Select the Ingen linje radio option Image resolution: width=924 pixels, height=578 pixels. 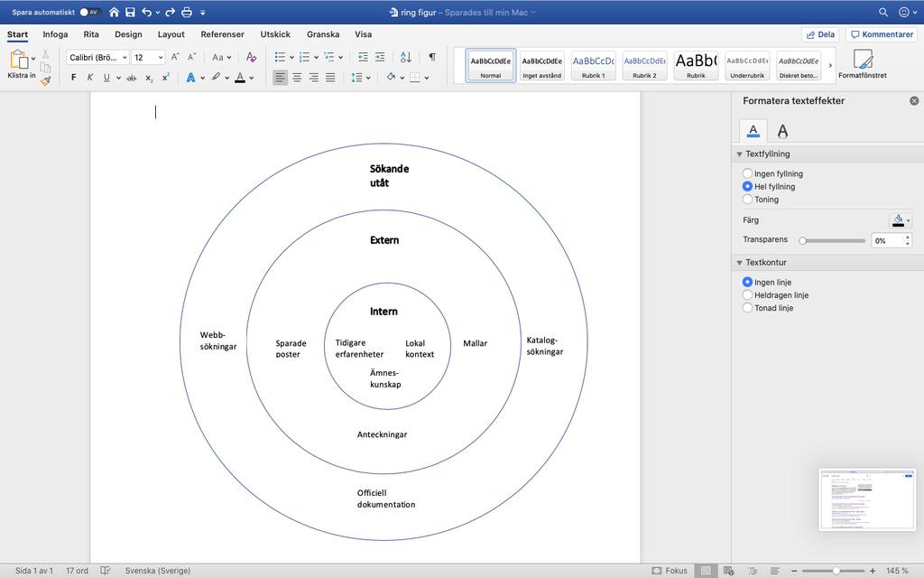point(747,282)
